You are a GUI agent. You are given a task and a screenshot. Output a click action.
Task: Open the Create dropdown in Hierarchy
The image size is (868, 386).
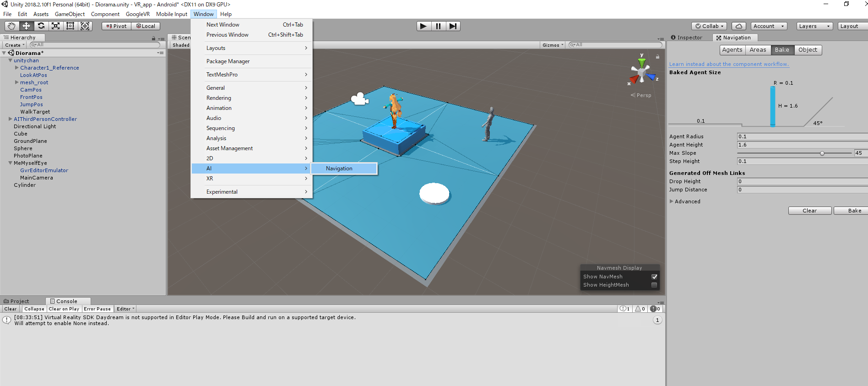15,45
